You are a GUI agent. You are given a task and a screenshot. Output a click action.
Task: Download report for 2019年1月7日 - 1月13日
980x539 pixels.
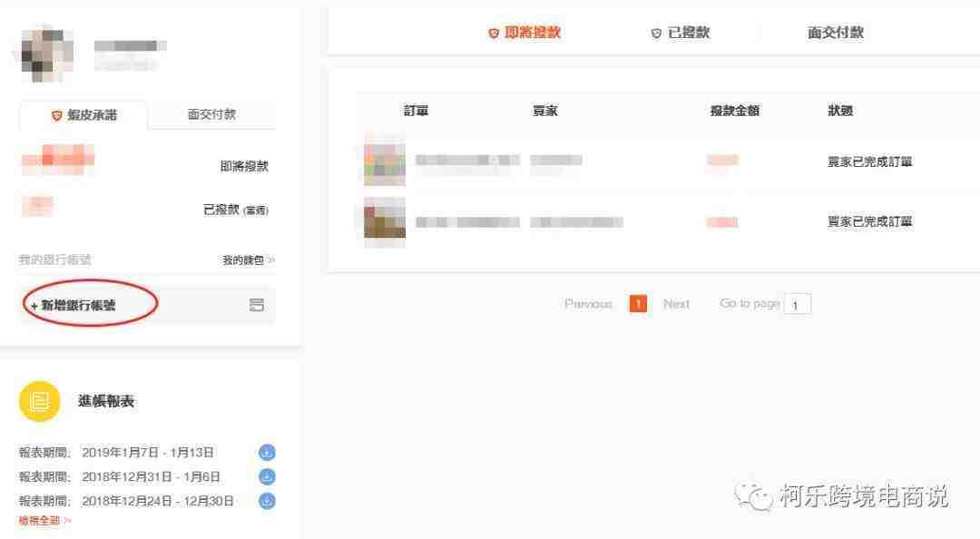pyautogui.click(x=267, y=452)
